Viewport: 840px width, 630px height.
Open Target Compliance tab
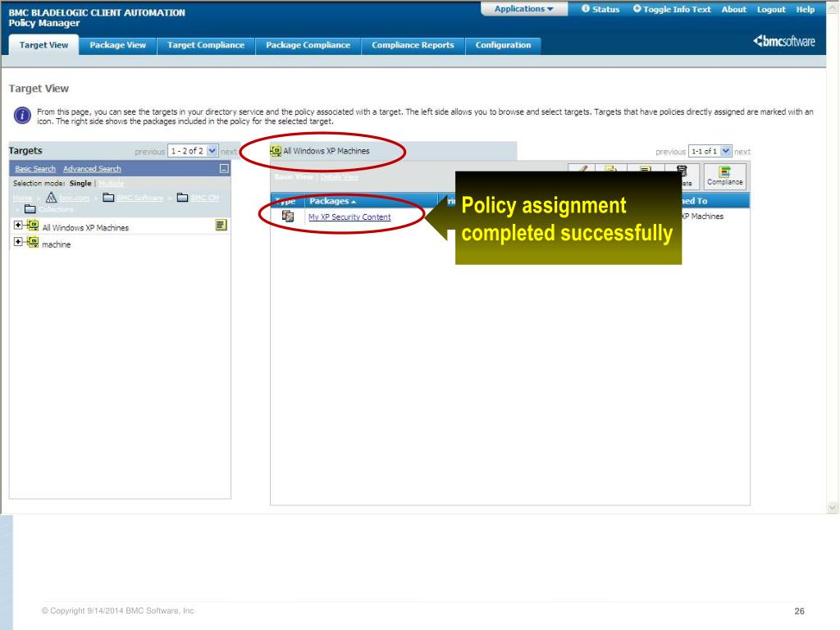pos(206,45)
